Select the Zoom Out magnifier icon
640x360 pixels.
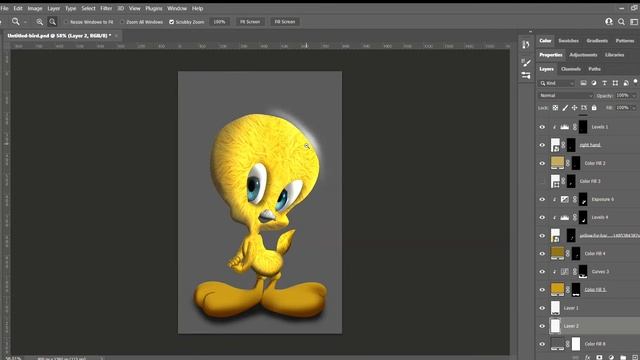pos(53,22)
